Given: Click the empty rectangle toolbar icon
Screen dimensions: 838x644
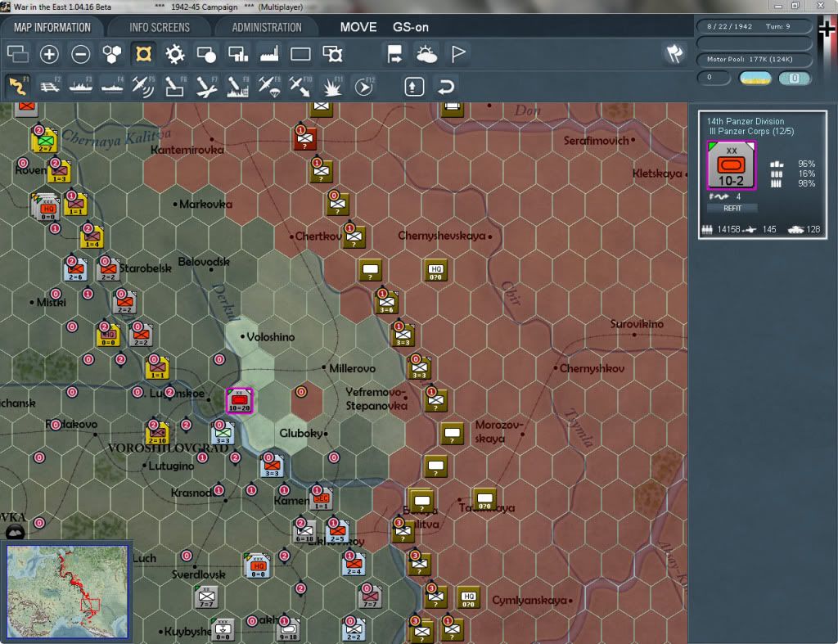Looking at the screenshot, I should (300, 54).
